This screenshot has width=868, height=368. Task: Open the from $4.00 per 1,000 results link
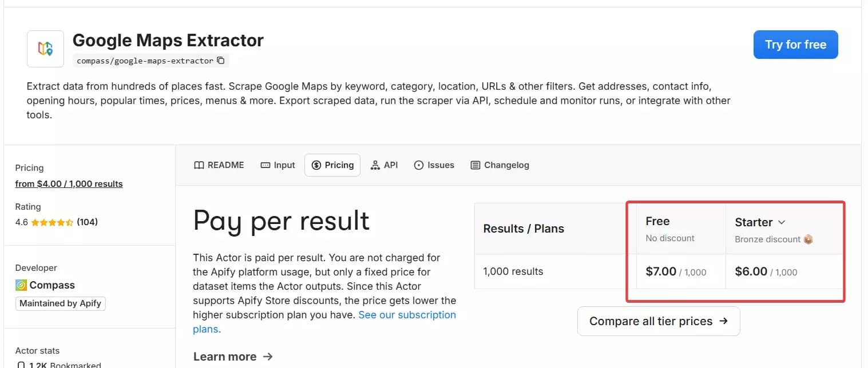[x=69, y=183]
